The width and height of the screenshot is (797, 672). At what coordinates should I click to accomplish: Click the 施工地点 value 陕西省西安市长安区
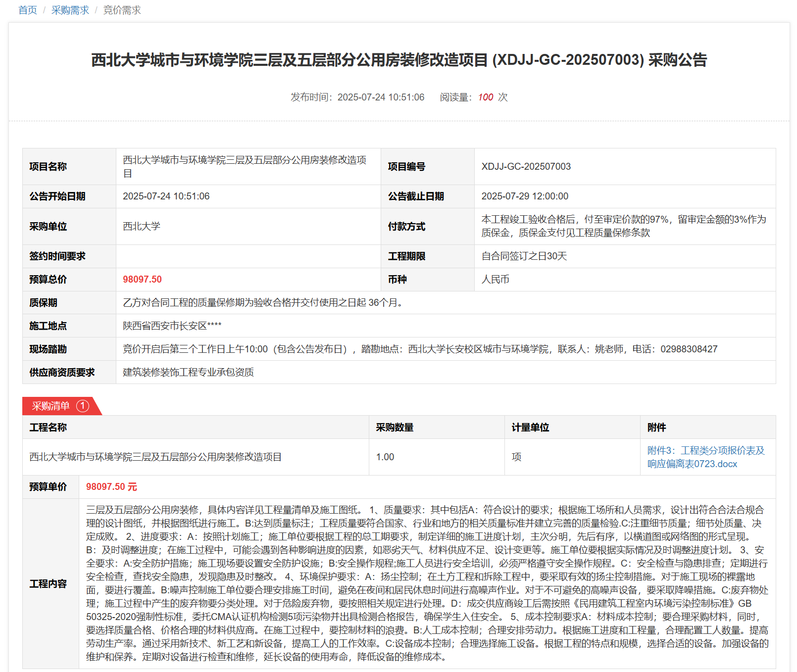172,326
